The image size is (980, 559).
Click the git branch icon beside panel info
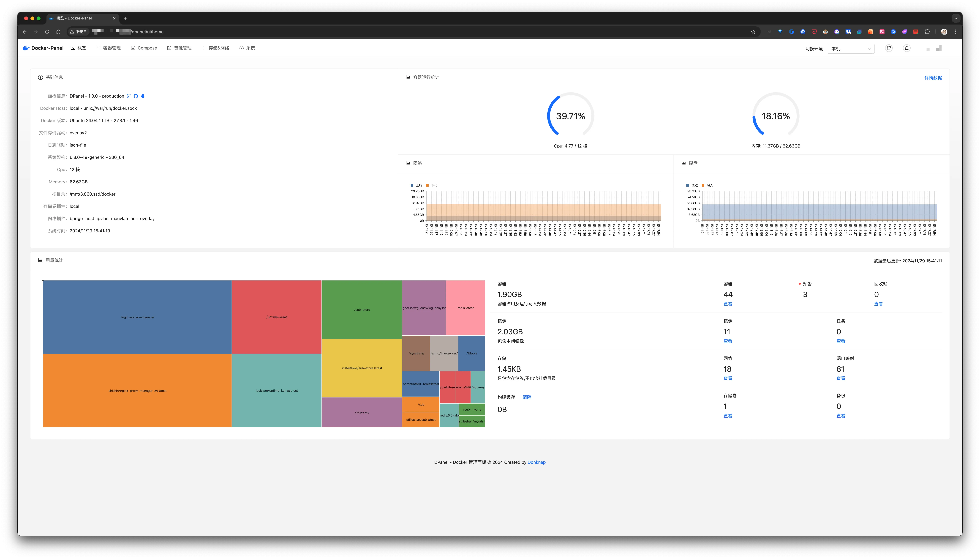129,96
